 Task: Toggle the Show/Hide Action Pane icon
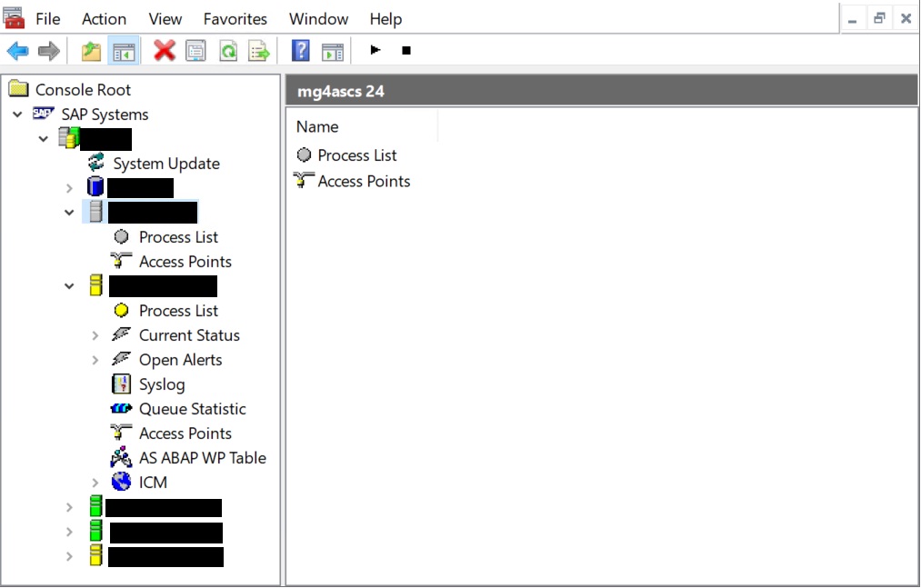click(333, 52)
